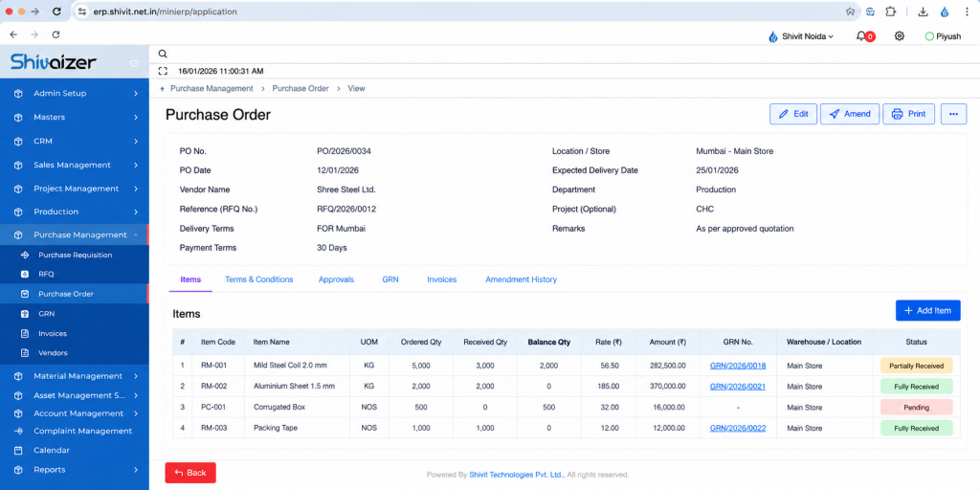Click the Invoices document icon in sidebar

[25, 334]
